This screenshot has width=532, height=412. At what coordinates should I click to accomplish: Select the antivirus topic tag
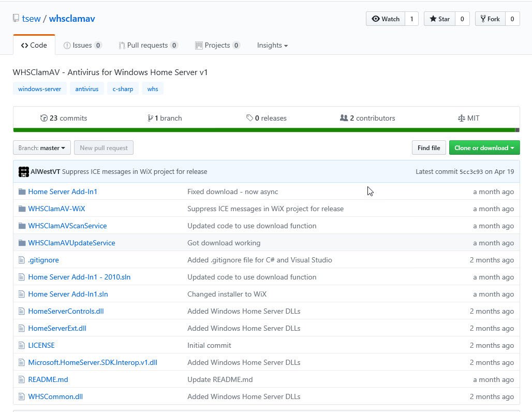87,89
